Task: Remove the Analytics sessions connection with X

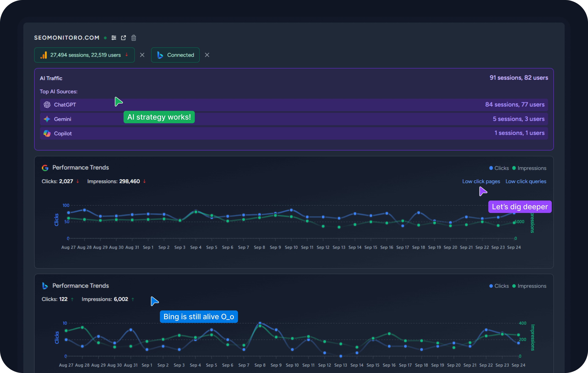Action: pos(142,55)
